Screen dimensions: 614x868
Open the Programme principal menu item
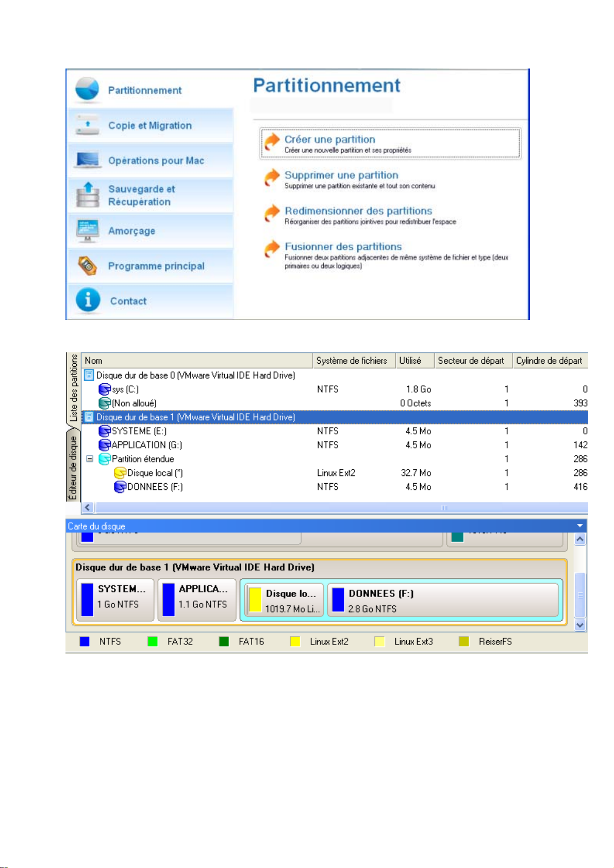[x=150, y=266]
